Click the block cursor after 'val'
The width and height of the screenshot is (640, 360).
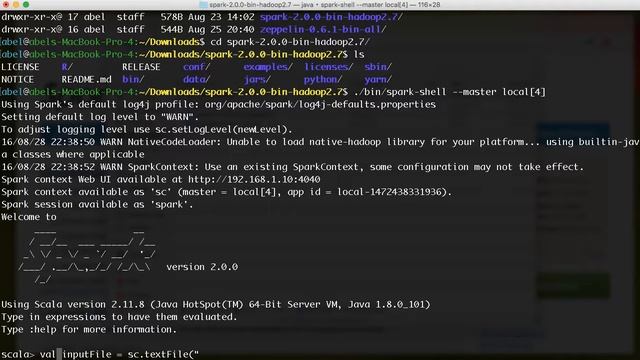pos(59,354)
